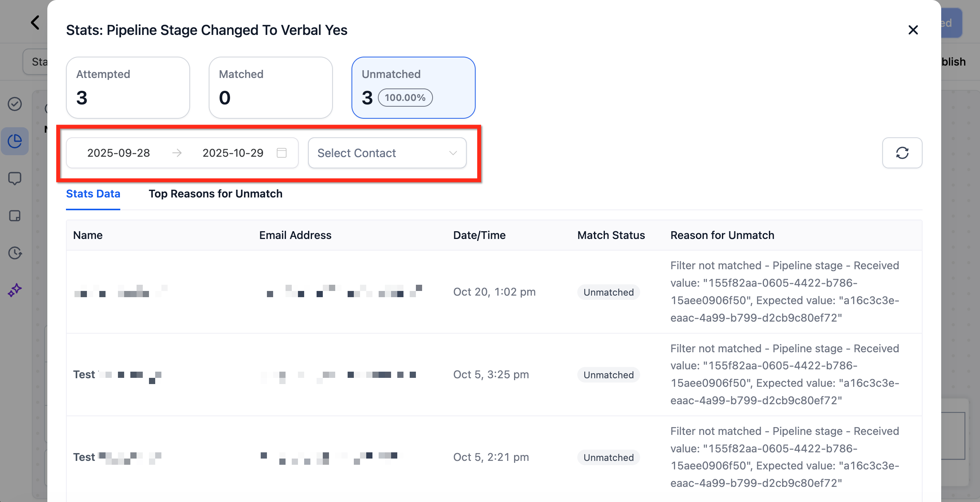The image size is (980, 502).
Task: Open the calendar icon in date range
Action: point(282,153)
